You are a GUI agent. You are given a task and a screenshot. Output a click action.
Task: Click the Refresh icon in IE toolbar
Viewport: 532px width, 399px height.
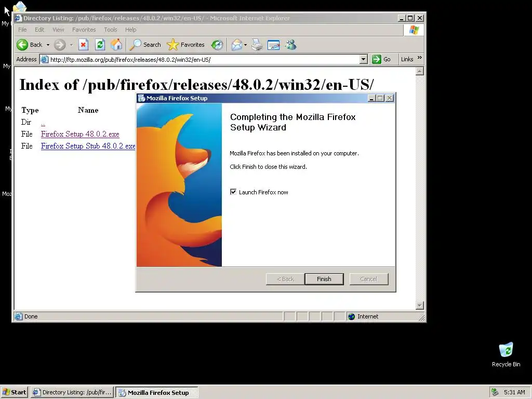click(x=100, y=45)
